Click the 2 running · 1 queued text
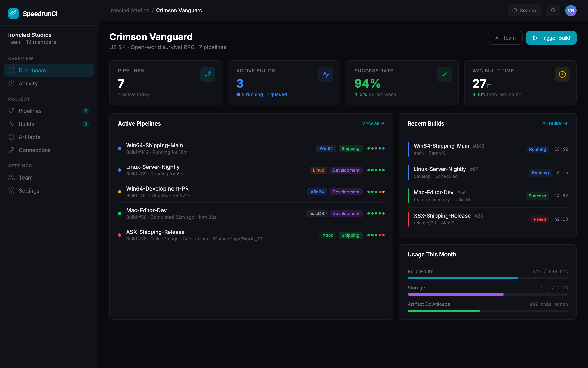Image resolution: width=588 pixels, height=368 pixels. [264, 94]
